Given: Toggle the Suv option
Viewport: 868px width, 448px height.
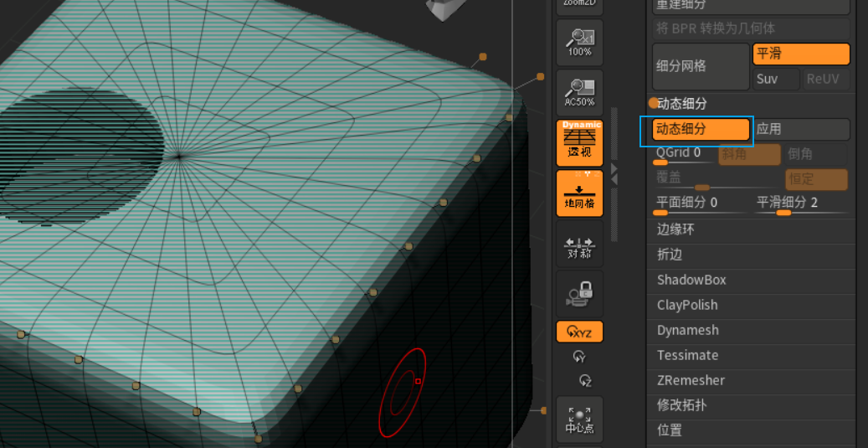Looking at the screenshot, I should point(776,80).
